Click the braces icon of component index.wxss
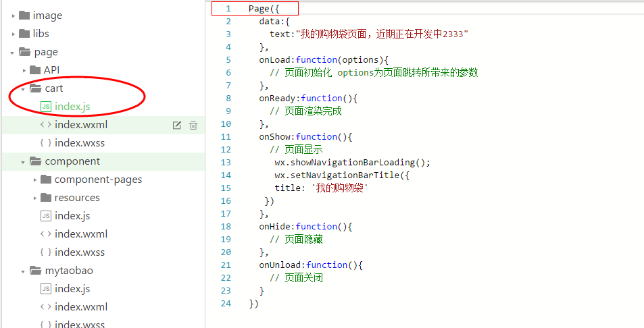The image size is (644, 328). point(46,252)
